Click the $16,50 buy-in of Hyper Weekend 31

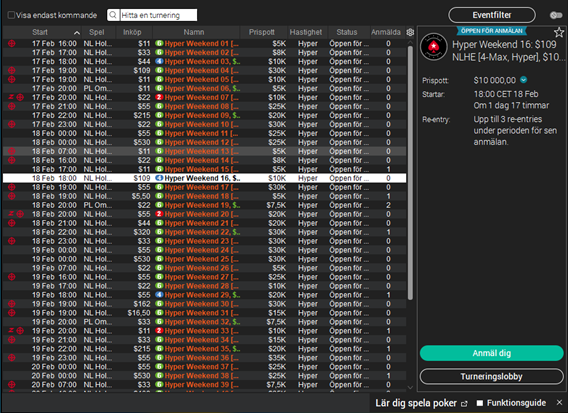(x=139, y=313)
